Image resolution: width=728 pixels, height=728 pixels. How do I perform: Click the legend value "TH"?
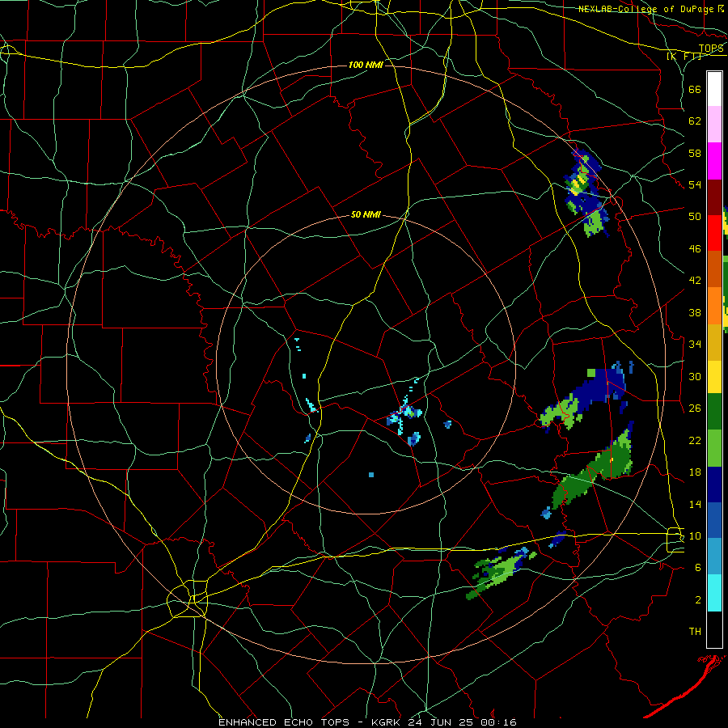click(695, 632)
